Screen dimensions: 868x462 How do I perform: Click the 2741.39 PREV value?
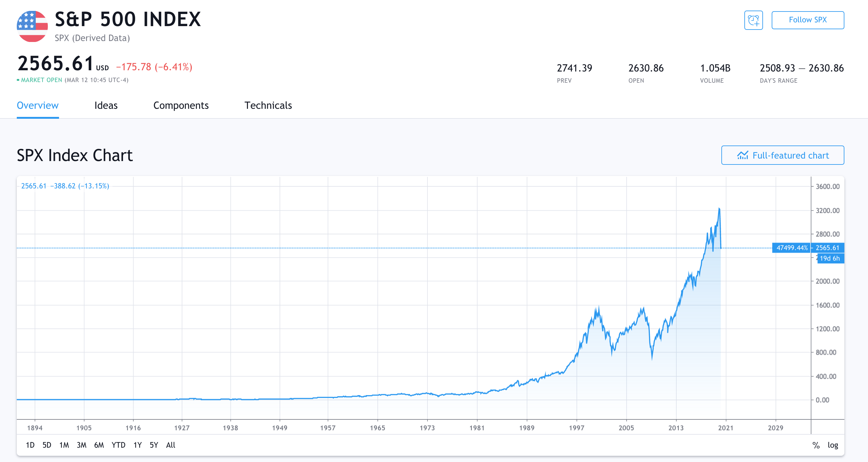pos(574,68)
